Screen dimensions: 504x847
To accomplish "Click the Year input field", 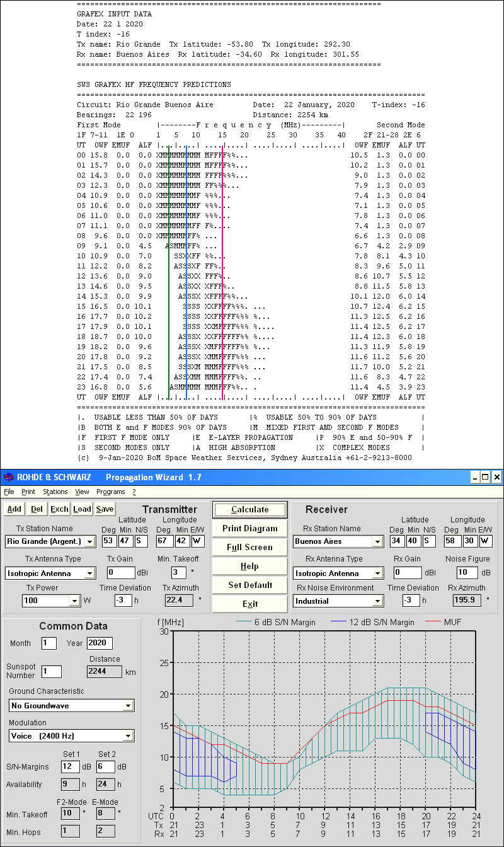I will 100,643.
